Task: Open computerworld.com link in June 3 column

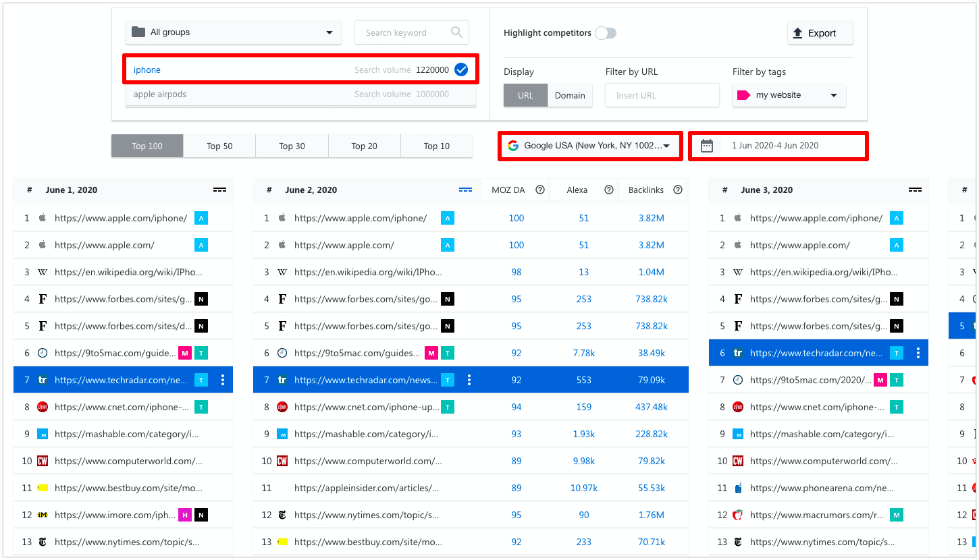Action: [824, 461]
